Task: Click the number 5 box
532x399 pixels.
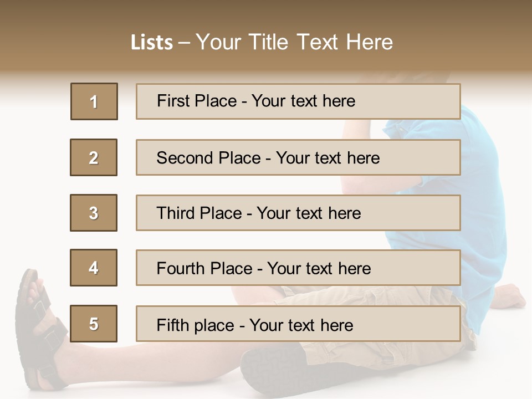Action: point(94,324)
